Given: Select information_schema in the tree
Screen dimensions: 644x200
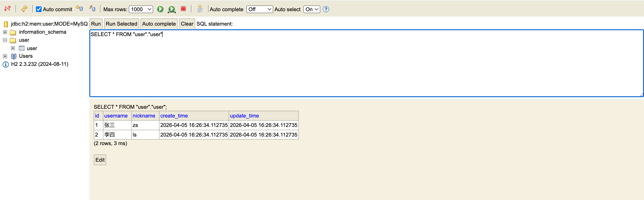Looking at the screenshot, I should click(42, 32).
